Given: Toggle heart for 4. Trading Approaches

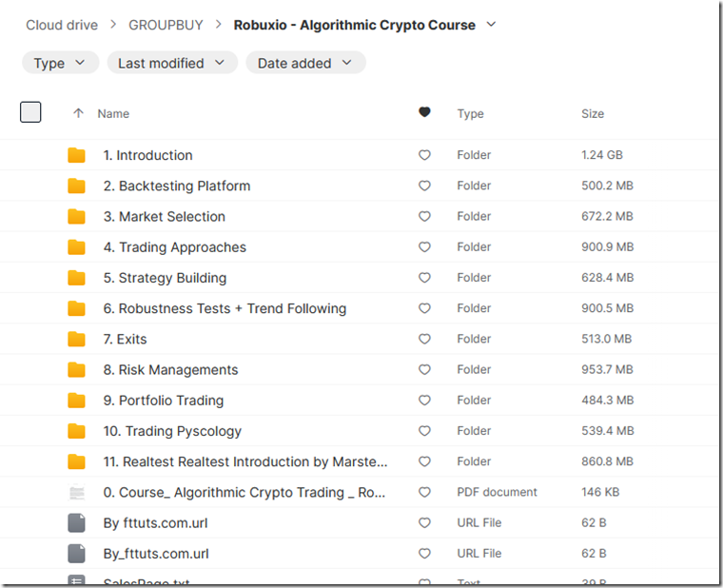Looking at the screenshot, I should pos(424,246).
